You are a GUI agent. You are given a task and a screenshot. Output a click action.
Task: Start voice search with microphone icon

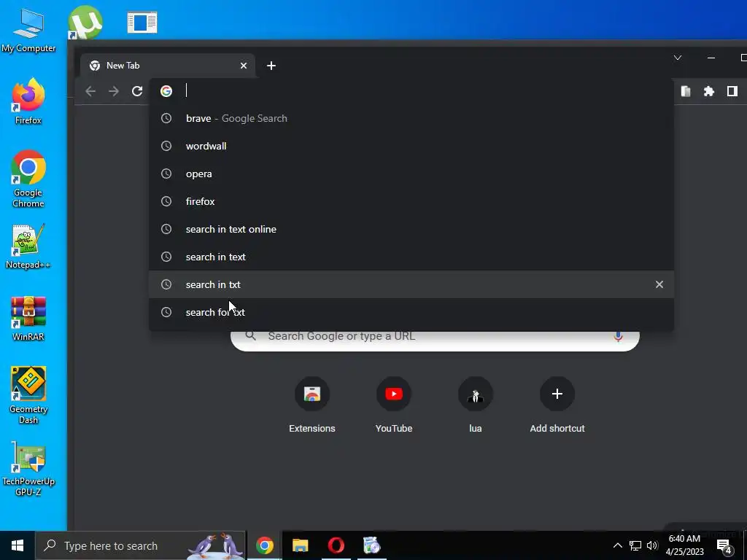click(x=618, y=336)
